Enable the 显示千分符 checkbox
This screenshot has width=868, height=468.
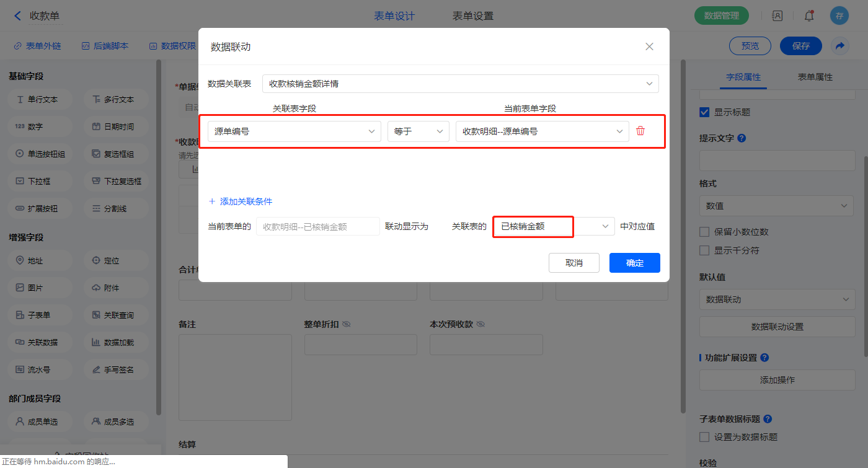[x=704, y=250]
